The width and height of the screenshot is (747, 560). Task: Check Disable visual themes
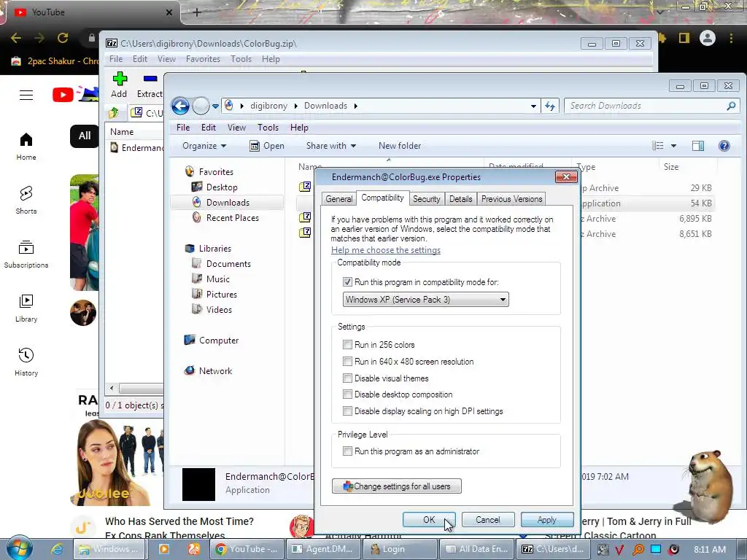347,378
